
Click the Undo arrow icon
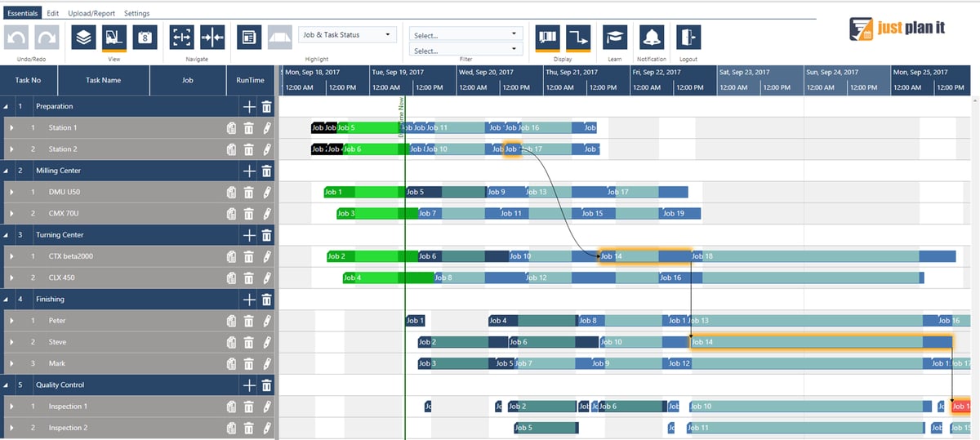18,38
